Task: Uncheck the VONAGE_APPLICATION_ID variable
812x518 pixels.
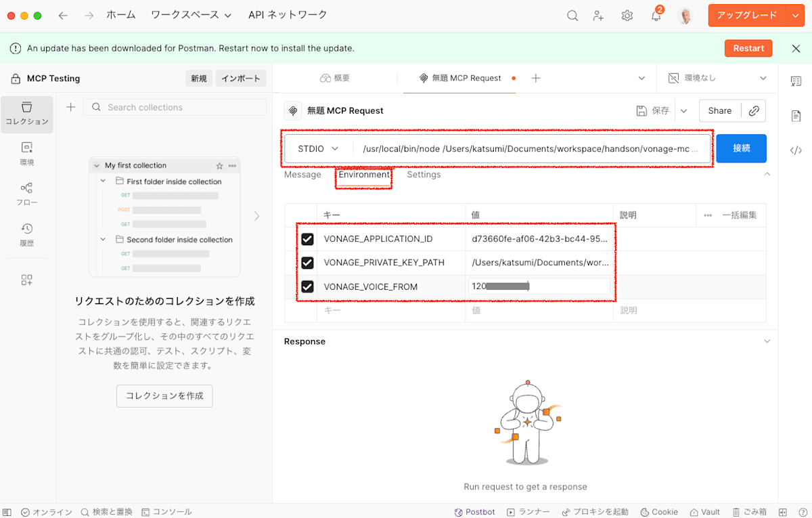Action: point(307,239)
